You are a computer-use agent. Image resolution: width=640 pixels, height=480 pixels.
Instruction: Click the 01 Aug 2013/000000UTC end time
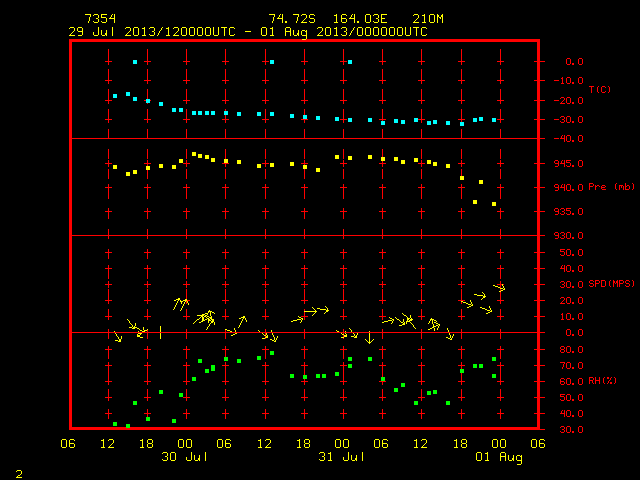344,32
